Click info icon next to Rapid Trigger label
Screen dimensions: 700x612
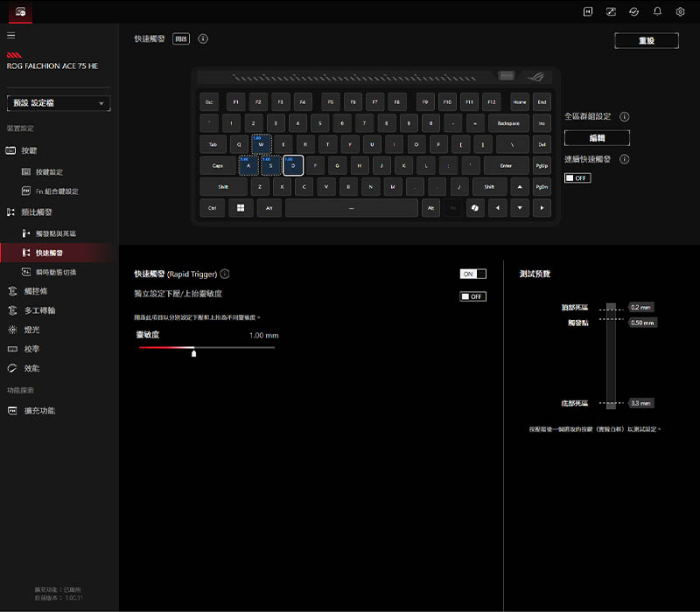[226, 274]
